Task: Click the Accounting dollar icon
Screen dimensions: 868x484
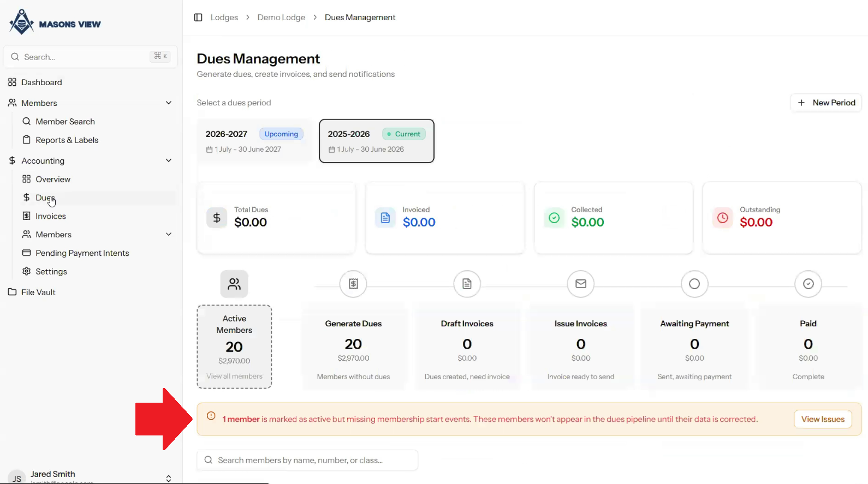Action: 12,161
